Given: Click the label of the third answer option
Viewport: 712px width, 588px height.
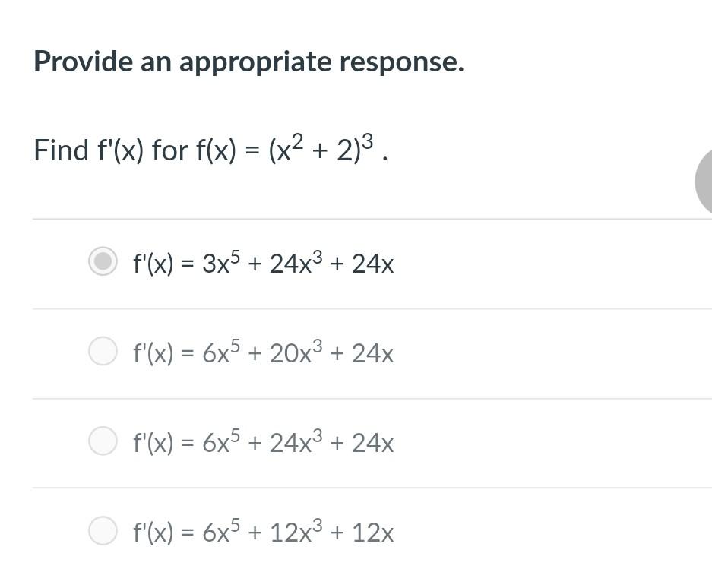Looking at the screenshot, I should point(264,442).
